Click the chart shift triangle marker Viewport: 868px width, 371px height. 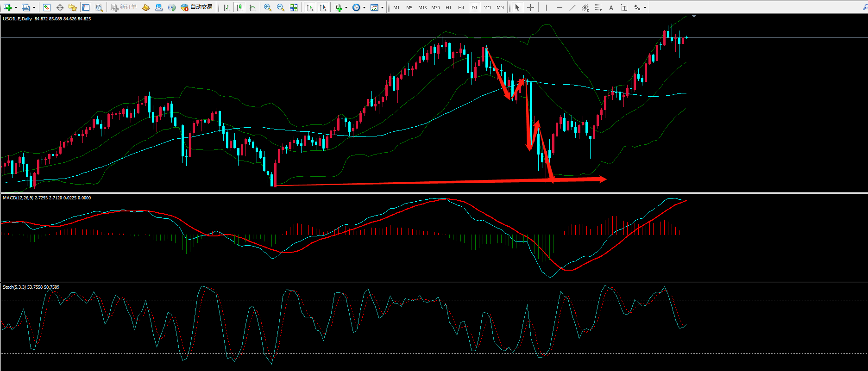[x=694, y=17]
